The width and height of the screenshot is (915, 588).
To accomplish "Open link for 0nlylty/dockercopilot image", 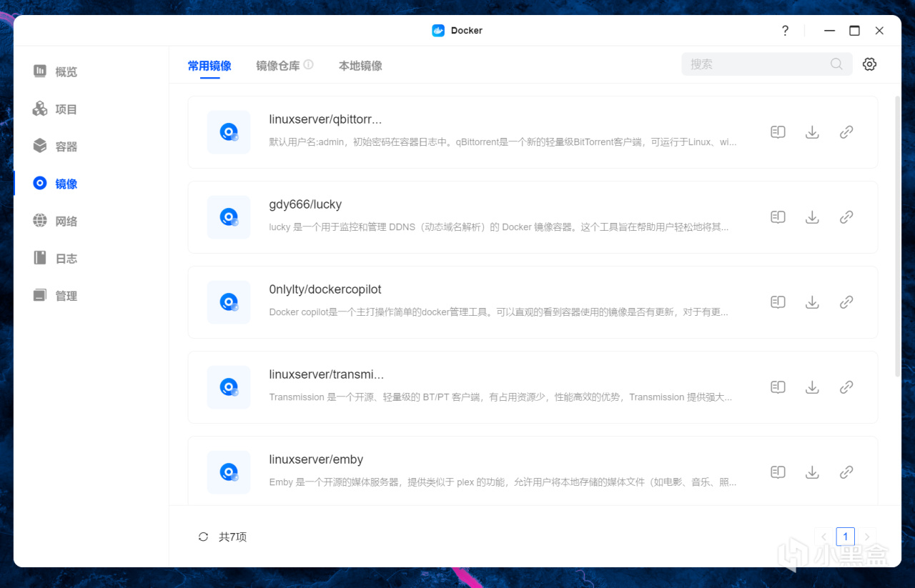I will tap(846, 302).
